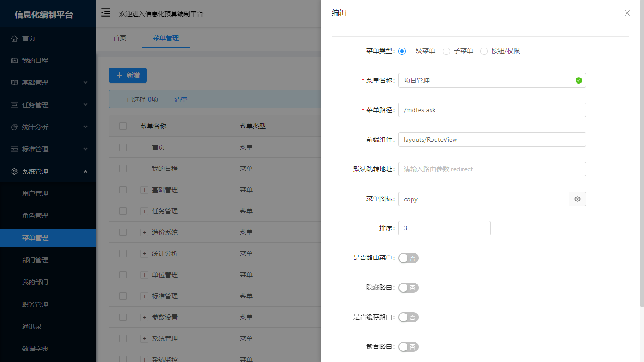Enable the 隐藏路由 toggle
Screen dimensions: 644x362
pos(408,287)
